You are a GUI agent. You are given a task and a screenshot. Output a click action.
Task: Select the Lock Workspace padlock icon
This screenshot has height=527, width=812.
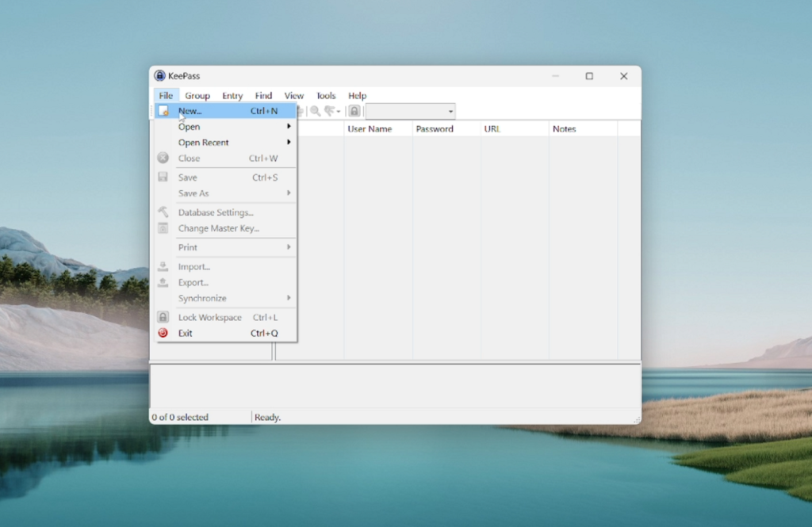point(163,317)
